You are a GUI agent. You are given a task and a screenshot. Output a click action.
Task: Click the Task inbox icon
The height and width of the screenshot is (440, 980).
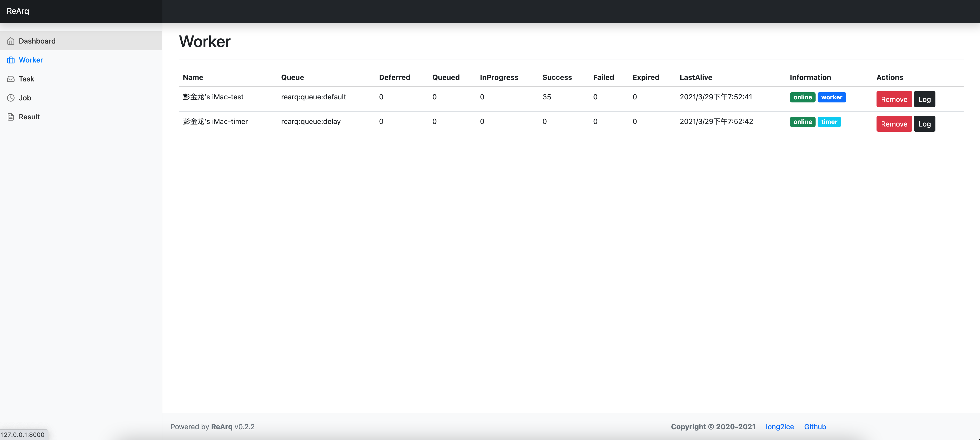pyautogui.click(x=11, y=79)
